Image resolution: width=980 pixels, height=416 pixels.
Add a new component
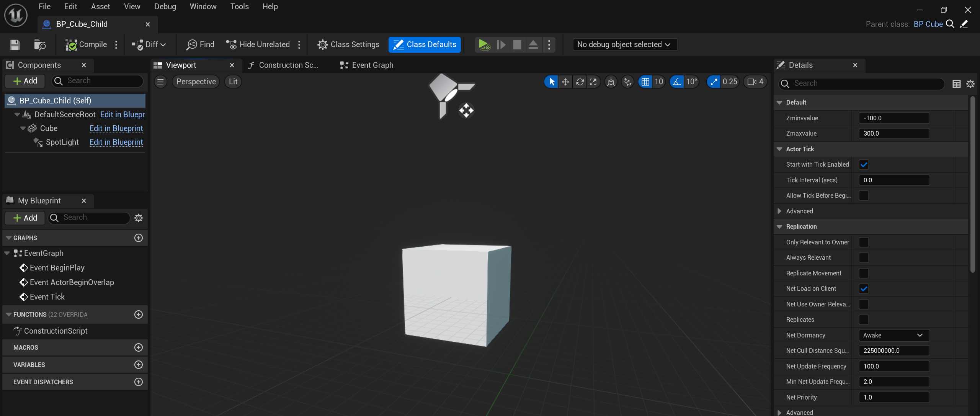pos(25,81)
